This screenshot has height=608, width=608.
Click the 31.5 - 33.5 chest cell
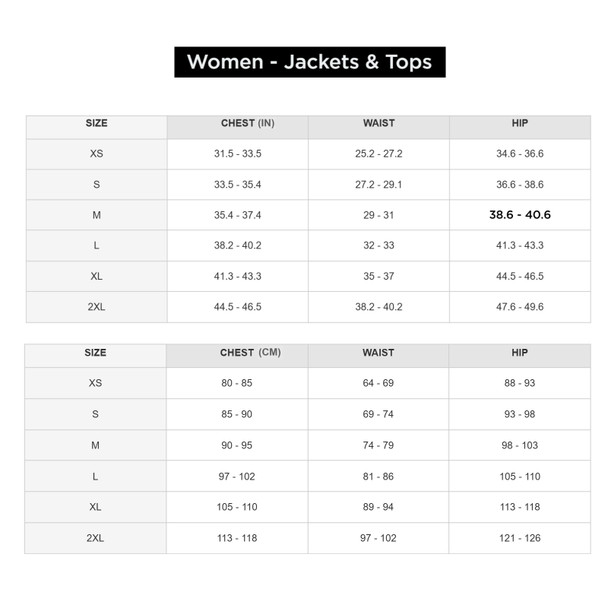237,154
